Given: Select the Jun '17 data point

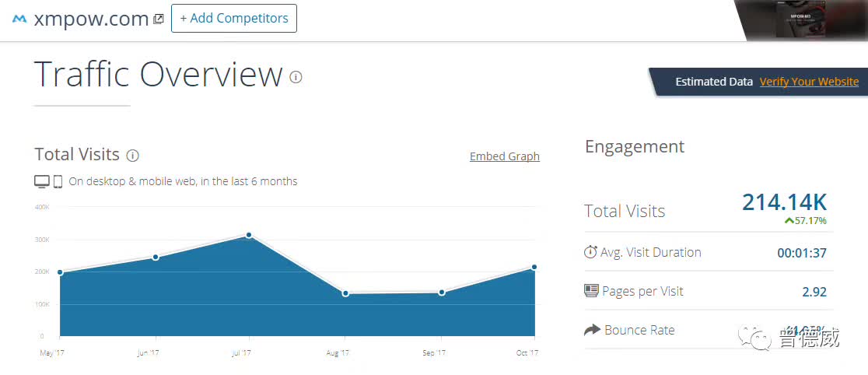Looking at the screenshot, I should coord(156,257).
